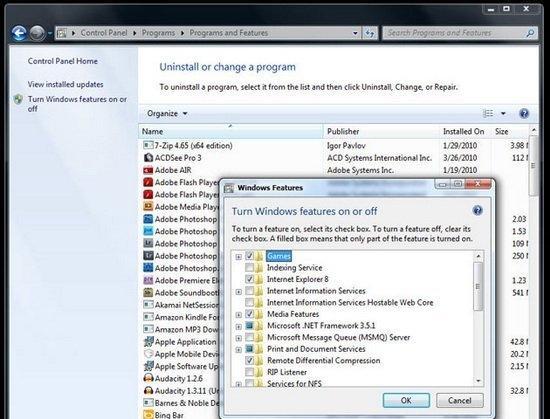Open the address bar history dropdown arrow
550x419 pixels.
(355, 33)
